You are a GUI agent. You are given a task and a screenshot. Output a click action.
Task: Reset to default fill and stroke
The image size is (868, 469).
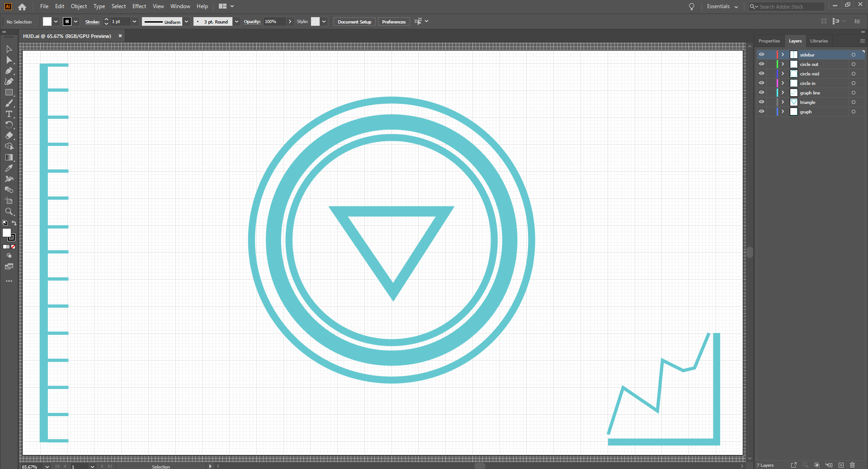5,223
